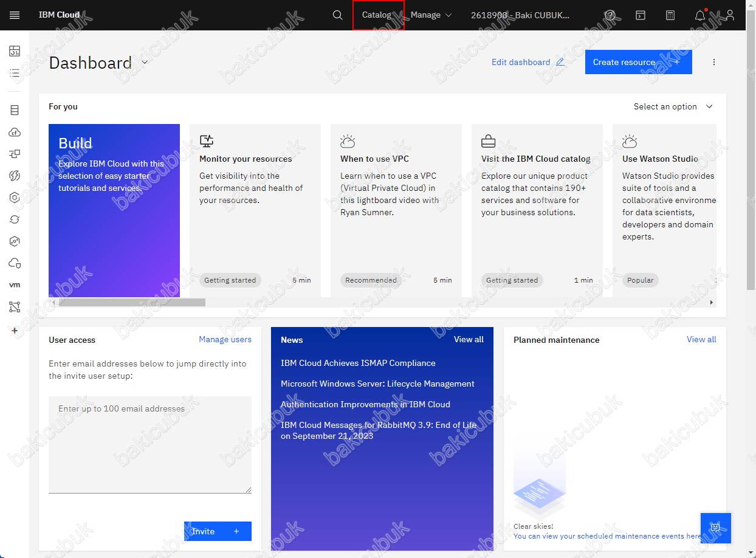756x558 pixels.
Task: Open Classic Infrastructure sidebar icon
Action: (x=15, y=110)
